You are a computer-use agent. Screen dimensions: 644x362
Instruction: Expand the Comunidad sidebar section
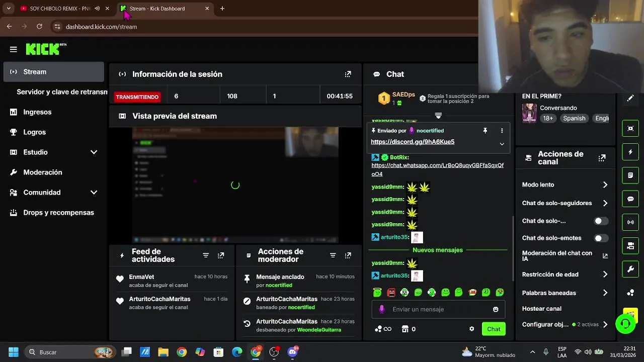click(94, 193)
